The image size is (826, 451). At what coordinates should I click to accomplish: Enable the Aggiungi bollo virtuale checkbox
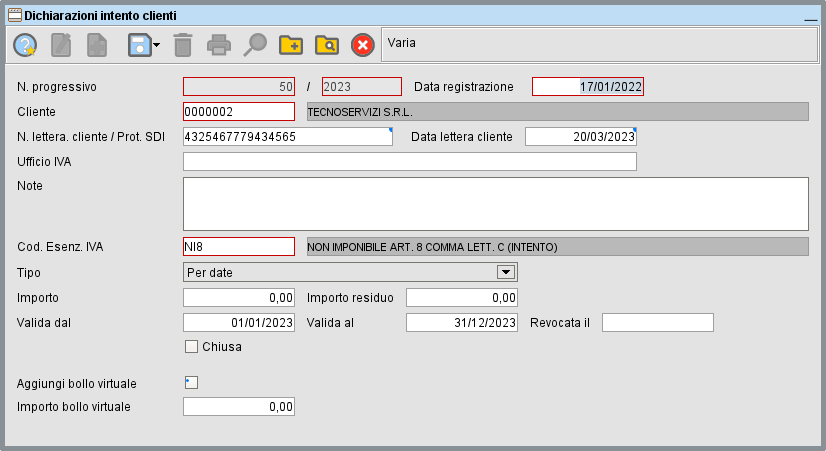point(191,383)
